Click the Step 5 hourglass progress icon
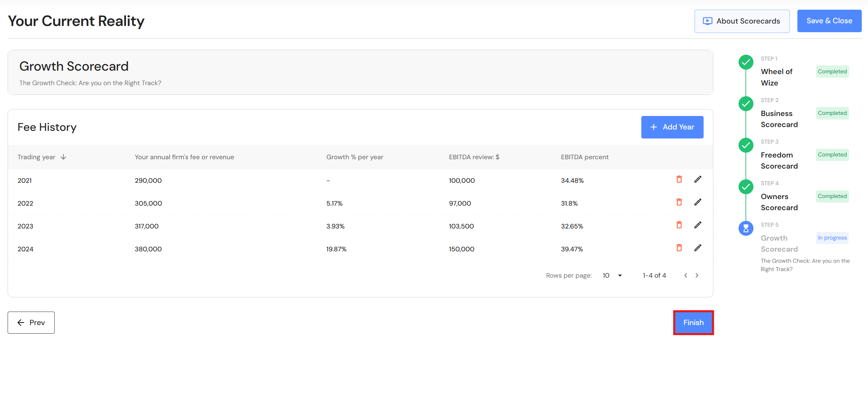 746,228
